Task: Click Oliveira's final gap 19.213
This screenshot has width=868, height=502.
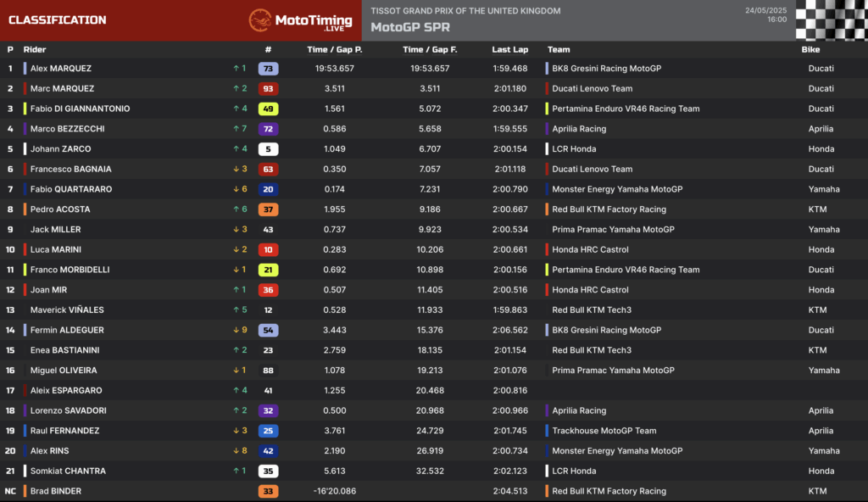Action: pyautogui.click(x=430, y=370)
